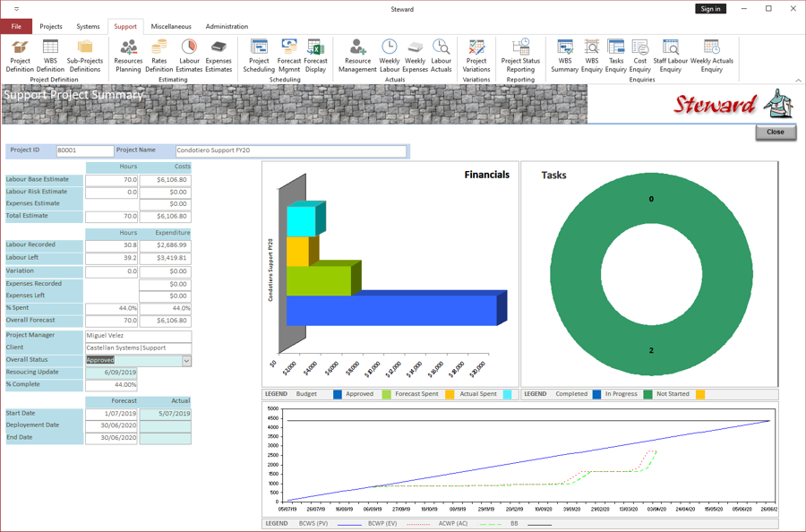806x532 pixels.
Task: Click the Actual Start Date field
Action: (x=165, y=414)
